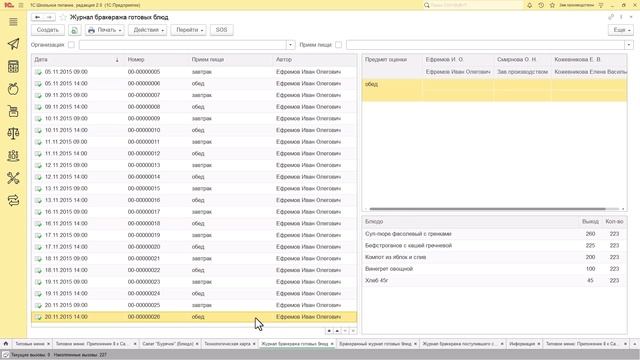Close the Информация tab

(x=538, y=344)
